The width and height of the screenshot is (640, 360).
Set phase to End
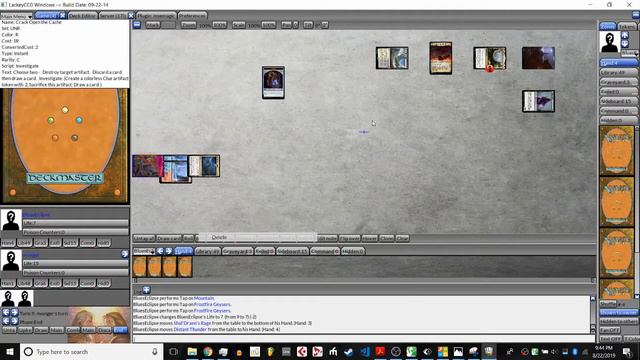tap(120, 330)
